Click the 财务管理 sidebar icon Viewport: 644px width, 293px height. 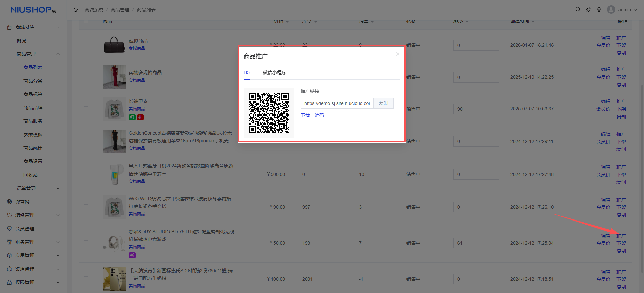[x=9, y=242]
